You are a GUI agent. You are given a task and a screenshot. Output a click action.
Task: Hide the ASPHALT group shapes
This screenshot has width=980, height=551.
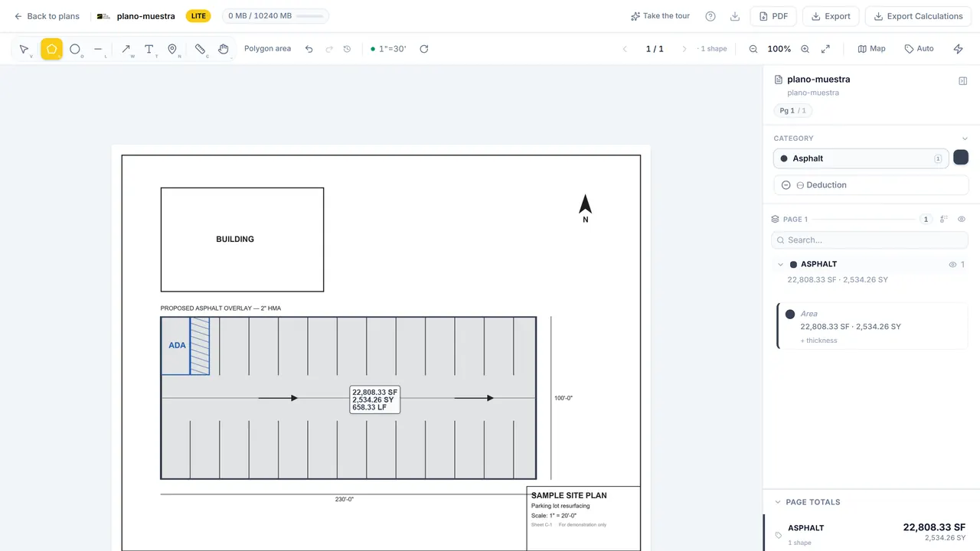tap(953, 265)
